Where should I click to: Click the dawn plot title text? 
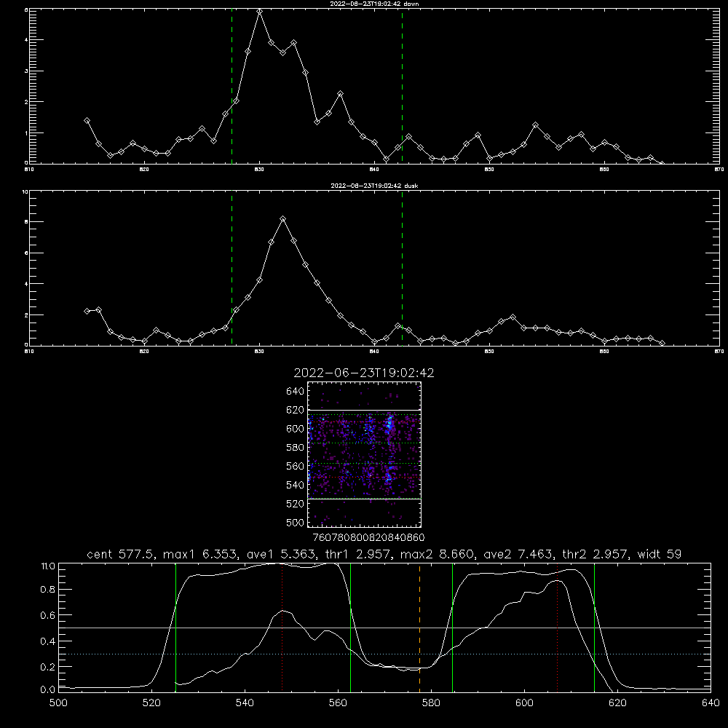tap(374, 4)
